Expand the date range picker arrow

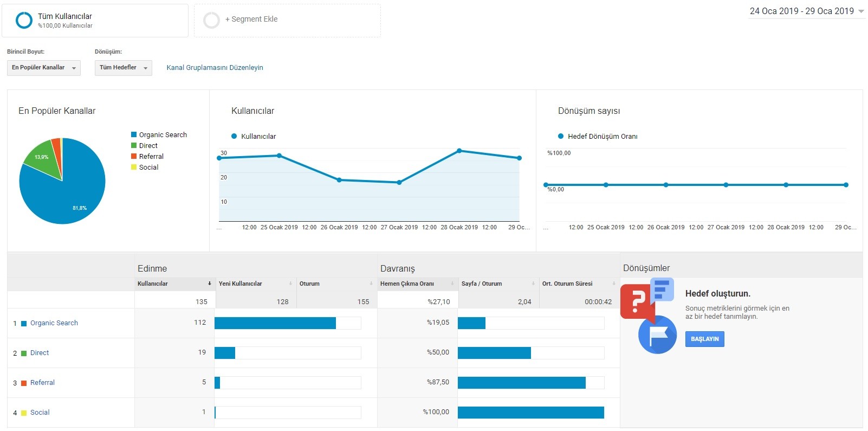click(x=861, y=11)
